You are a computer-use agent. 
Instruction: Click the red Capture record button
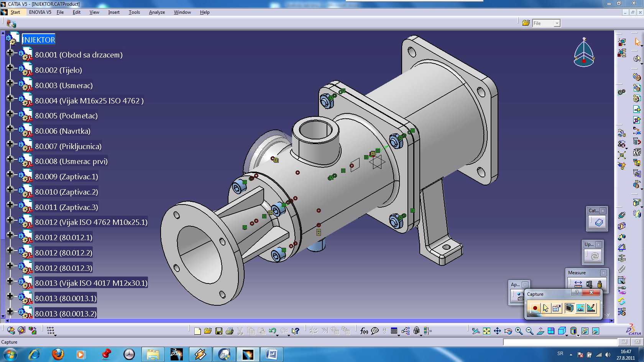pyautogui.click(x=535, y=308)
